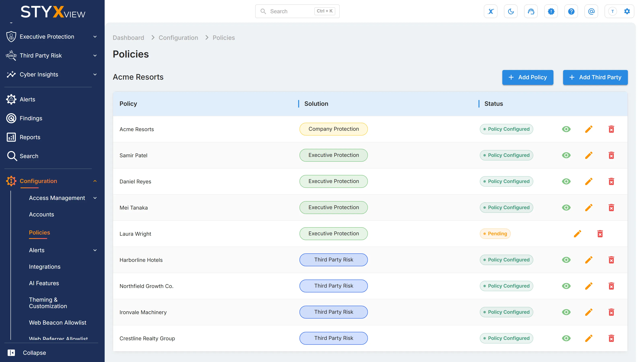644x362 pixels.
Task: Open Reports in the sidebar
Action: pyautogui.click(x=30, y=137)
